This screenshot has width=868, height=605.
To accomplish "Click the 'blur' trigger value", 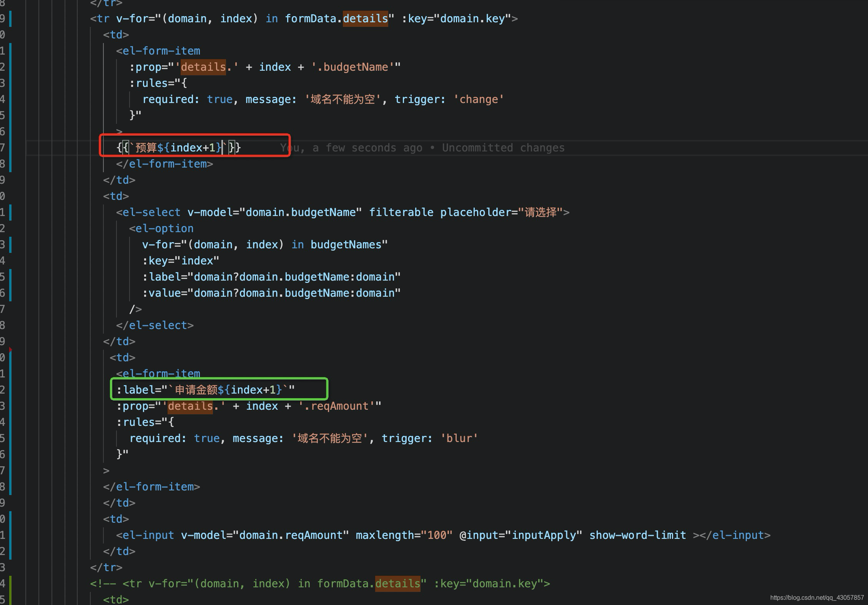I will [x=459, y=439].
